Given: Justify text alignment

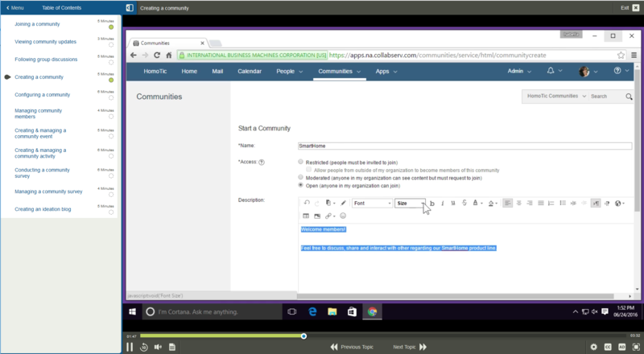Looking at the screenshot, I should (540, 204).
